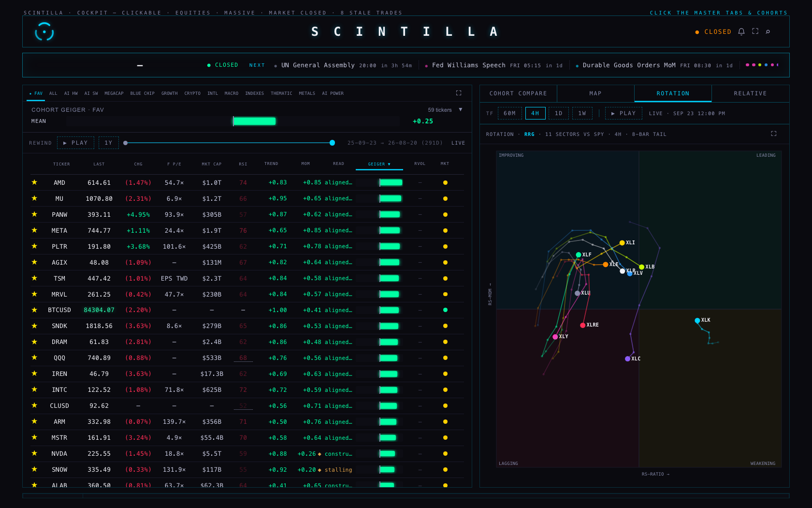812x508 pixels.
Task: Select the MEGACAP cohort tab
Action: pyautogui.click(x=114, y=93)
